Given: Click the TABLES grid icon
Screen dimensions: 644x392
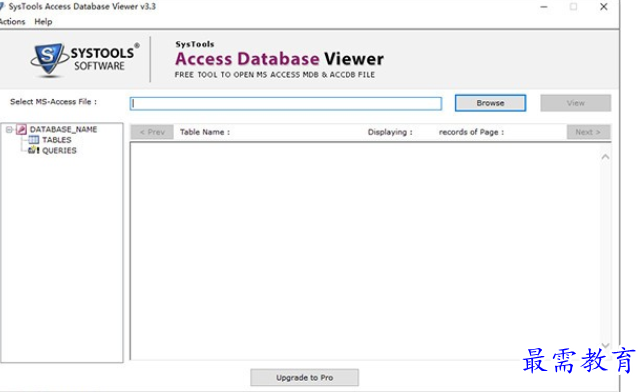Looking at the screenshot, I should pyautogui.click(x=34, y=140).
